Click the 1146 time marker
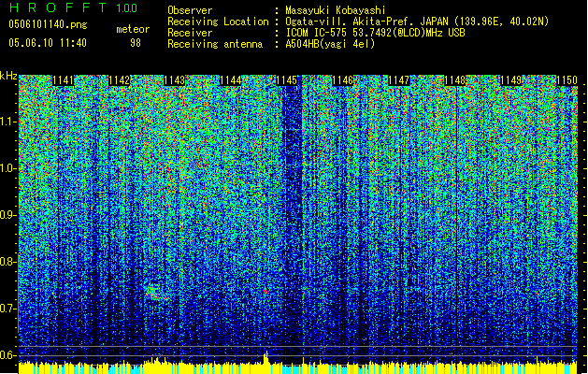This screenshot has width=588, height=374. coord(343,80)
